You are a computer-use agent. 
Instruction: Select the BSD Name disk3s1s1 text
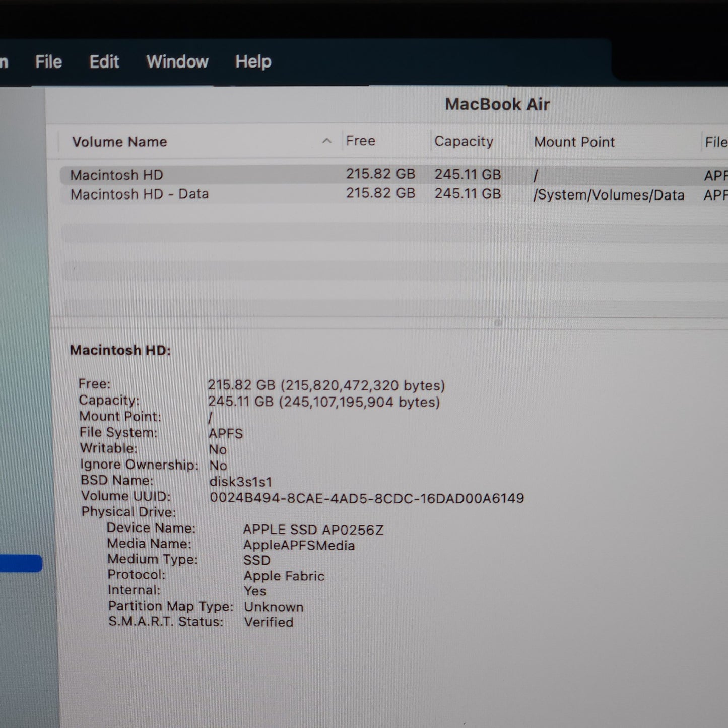(241, 482)
